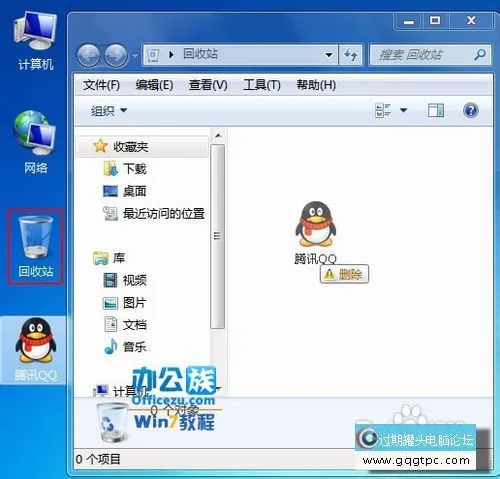
Task: Click the Forward navigation button
Action: [116, 55]
